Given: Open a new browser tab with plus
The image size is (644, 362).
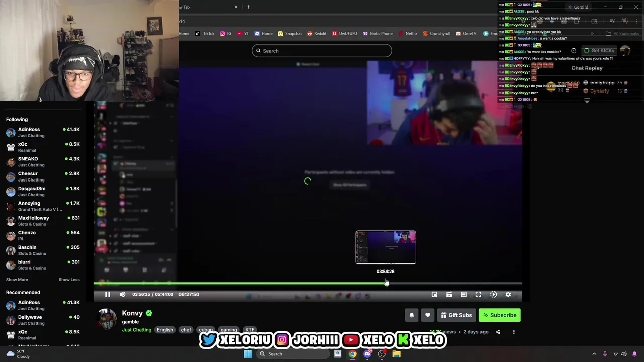Looking at the screenshot, I should coord(248,7).
